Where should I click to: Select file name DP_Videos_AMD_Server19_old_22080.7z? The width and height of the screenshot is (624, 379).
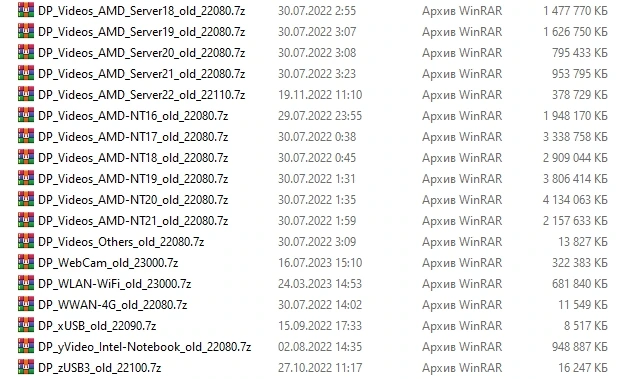point(142,32)
